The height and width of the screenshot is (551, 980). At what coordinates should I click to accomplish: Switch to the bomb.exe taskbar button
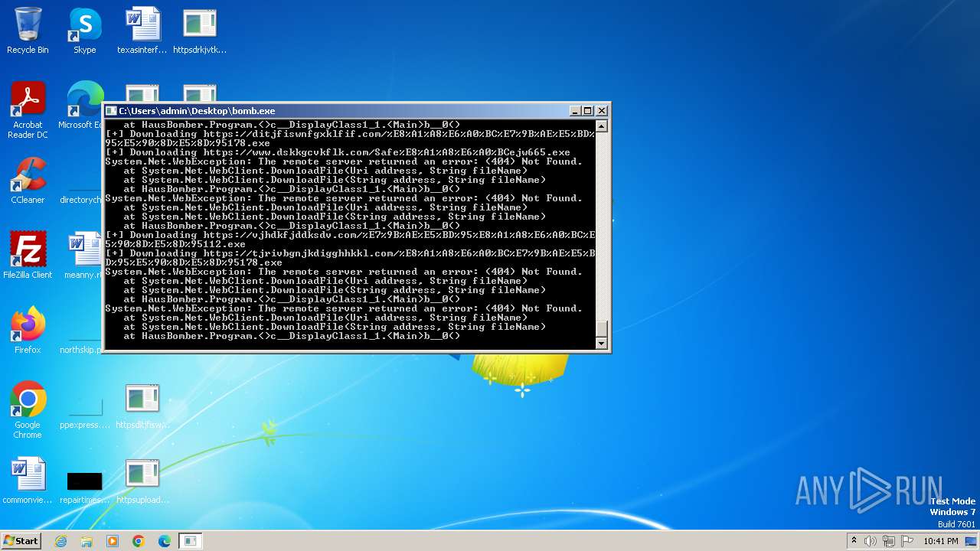[191, 541]
